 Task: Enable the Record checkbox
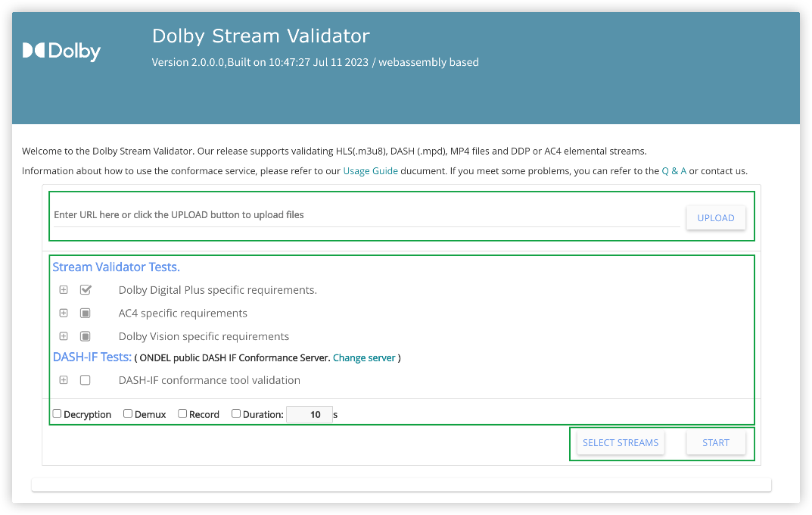coord(182,414)
